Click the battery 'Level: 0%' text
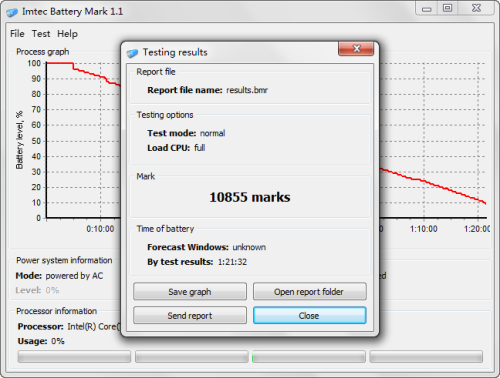Screen dimensions: 500x378 click(37, 290)
